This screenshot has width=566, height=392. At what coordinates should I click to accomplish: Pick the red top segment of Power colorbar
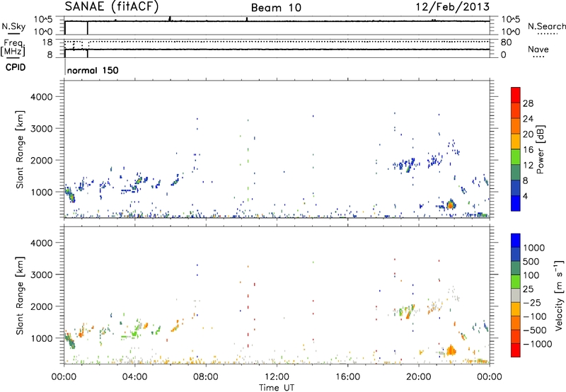[x=516, y=96]
